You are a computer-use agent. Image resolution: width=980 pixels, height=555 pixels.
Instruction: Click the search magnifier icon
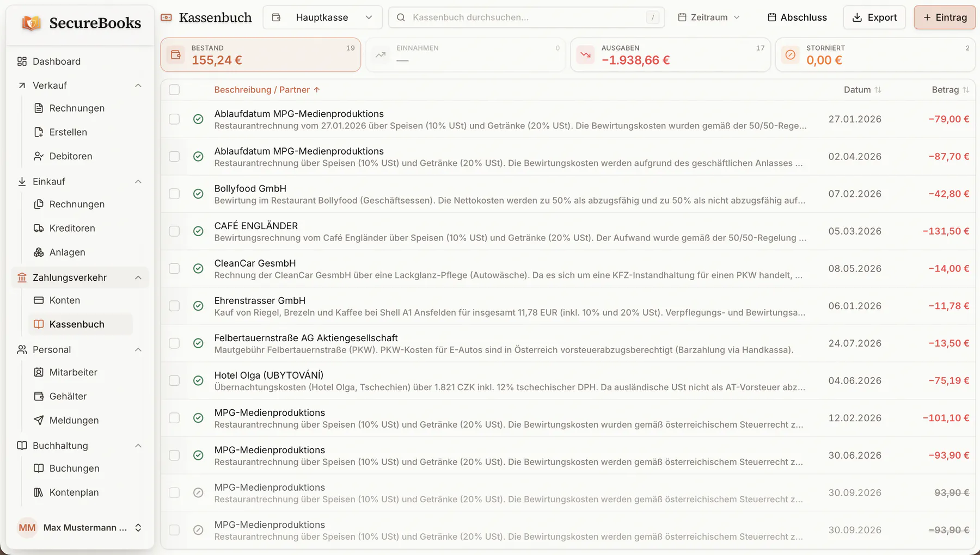[401, 17]
